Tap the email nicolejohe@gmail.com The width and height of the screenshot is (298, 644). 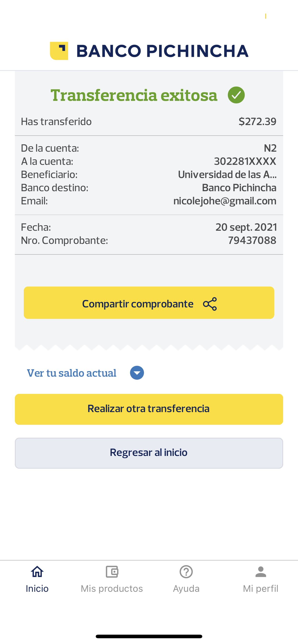(225, 201)
